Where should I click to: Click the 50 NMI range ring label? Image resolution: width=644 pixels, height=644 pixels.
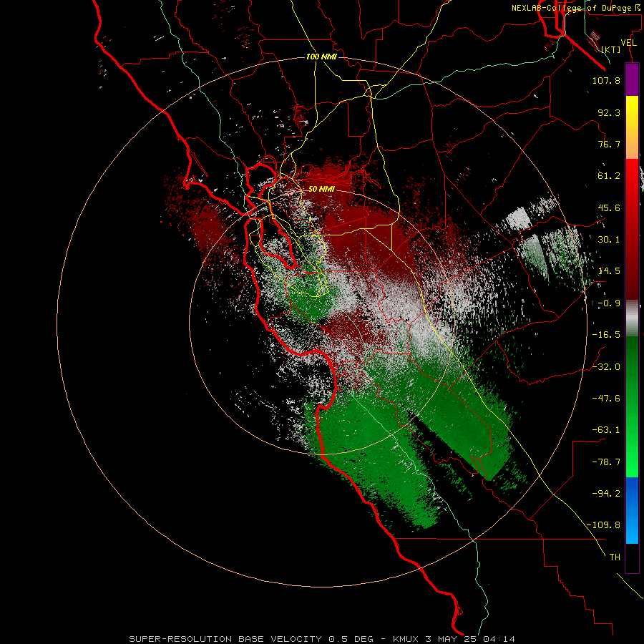(x=321, y=190)
